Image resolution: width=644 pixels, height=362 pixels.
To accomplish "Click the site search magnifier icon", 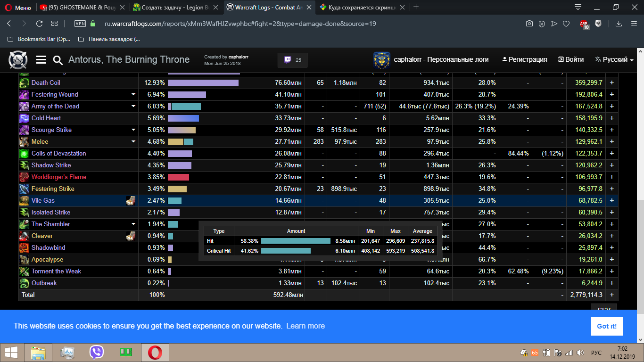I will click(58, 60).
